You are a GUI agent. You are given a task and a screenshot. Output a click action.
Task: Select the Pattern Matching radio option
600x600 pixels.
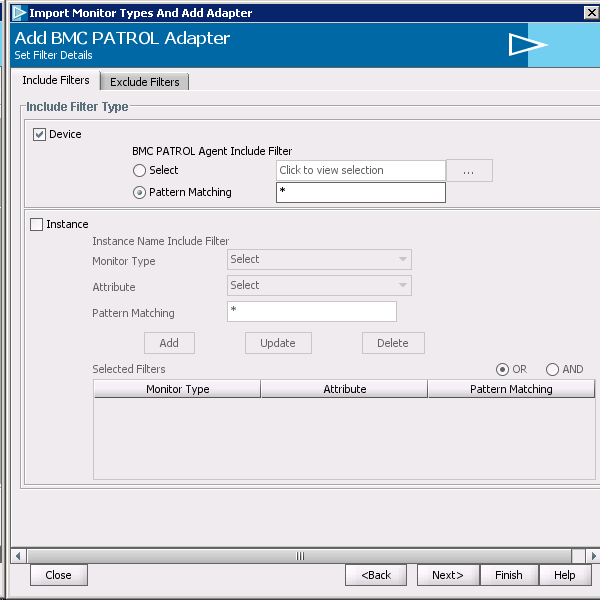click(140, 193)
